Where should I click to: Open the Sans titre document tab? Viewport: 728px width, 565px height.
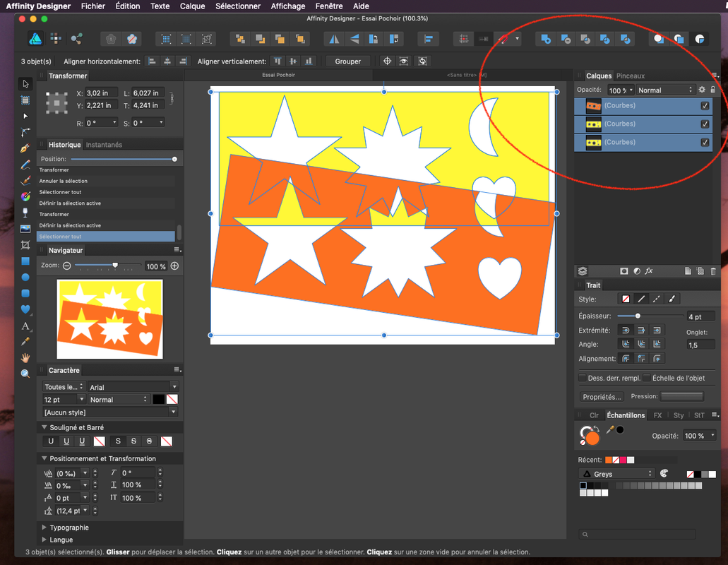click(x=467, y=75)
